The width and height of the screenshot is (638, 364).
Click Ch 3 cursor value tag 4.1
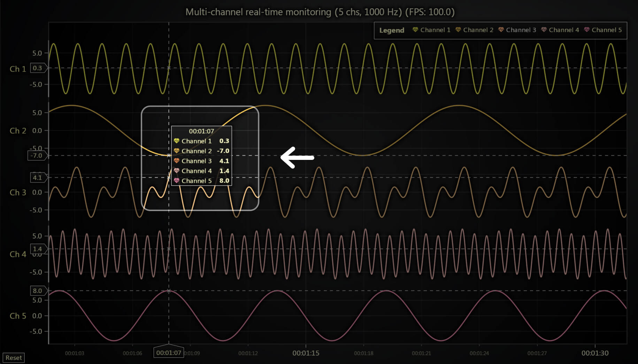click(x=38, y=178)
